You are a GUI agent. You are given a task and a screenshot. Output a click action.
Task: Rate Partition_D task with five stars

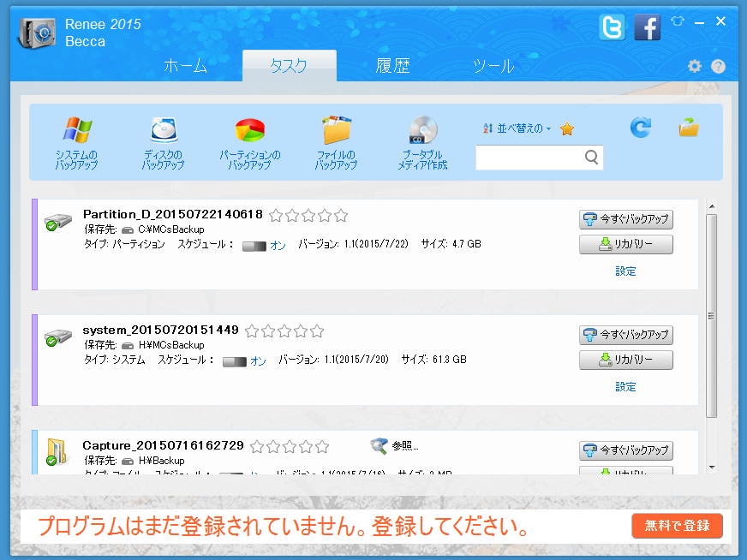[x=341, y=216]
